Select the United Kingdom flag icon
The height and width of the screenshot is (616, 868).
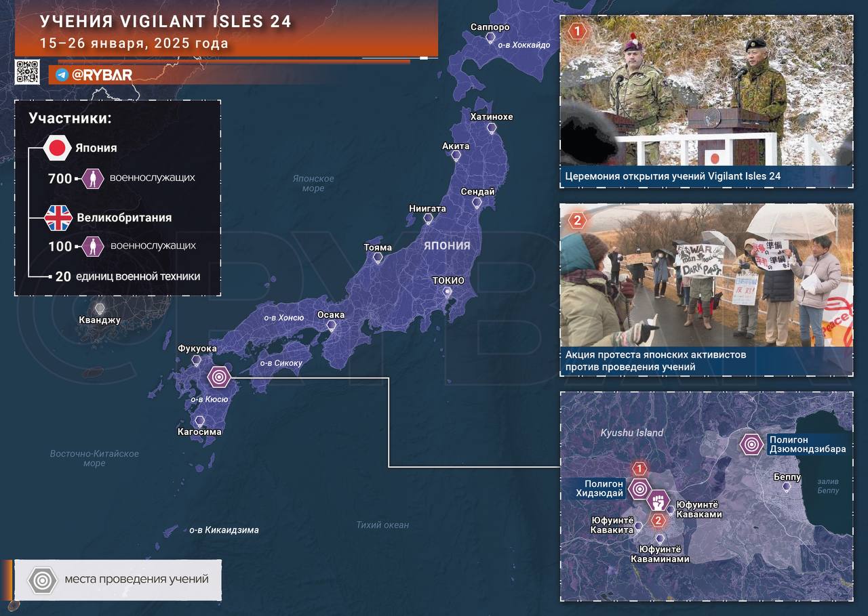click(58, 218)
